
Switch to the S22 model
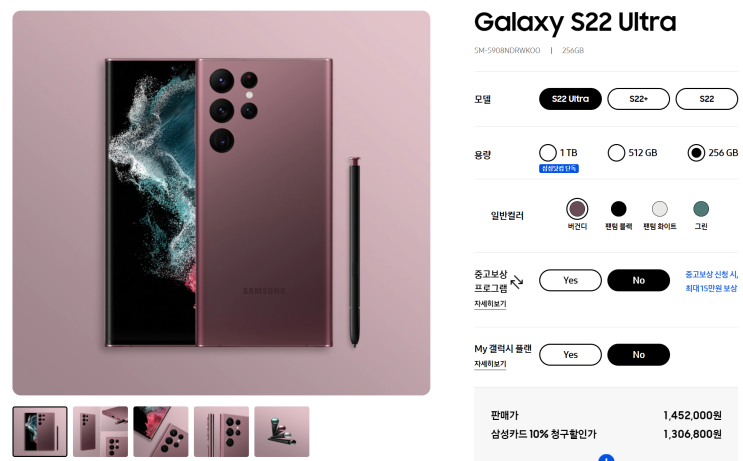707,99
